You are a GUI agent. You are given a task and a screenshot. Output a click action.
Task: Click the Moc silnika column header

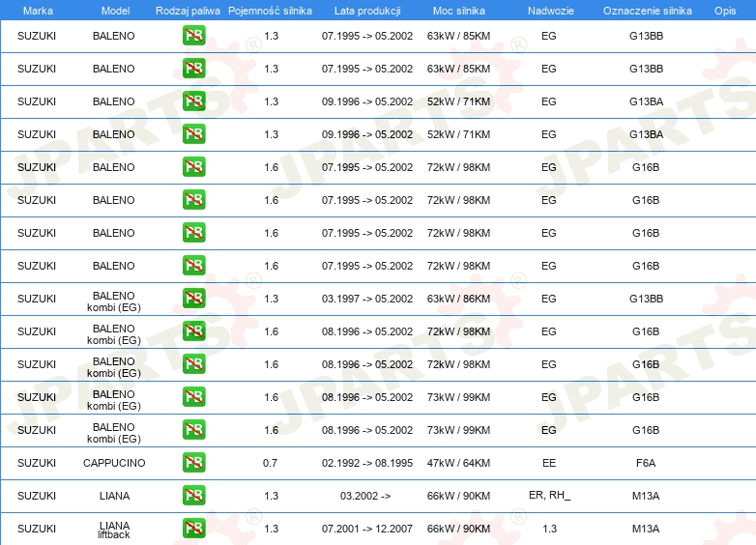pyautogui.click(x=459, y=11)
